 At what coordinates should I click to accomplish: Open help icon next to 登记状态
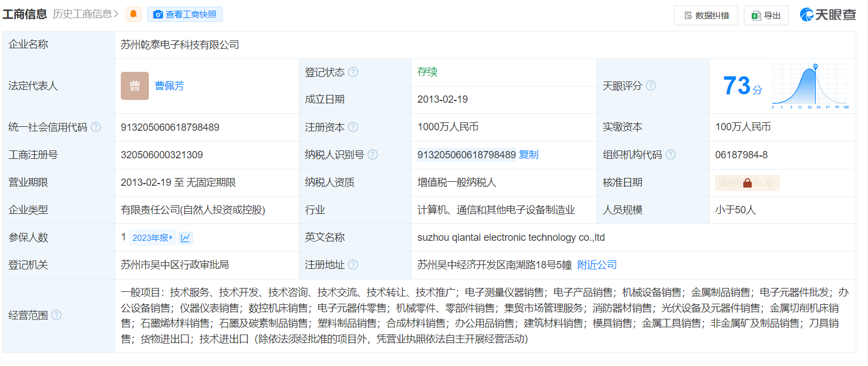(x=353, y=72)
